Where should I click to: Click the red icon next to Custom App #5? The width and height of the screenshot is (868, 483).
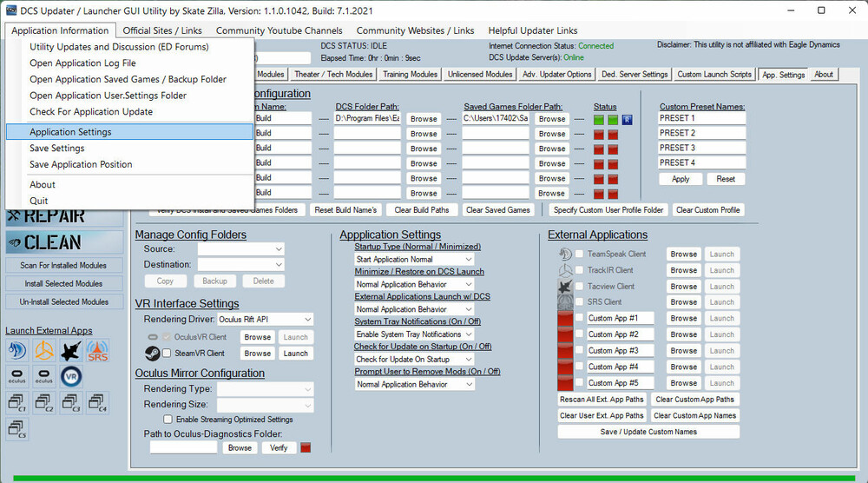click(565, 383)
